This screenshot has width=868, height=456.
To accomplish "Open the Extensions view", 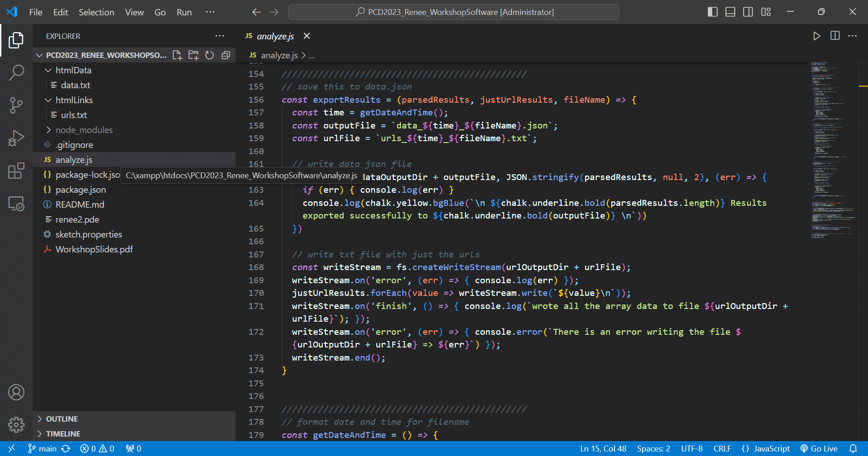I will (16, 171).
